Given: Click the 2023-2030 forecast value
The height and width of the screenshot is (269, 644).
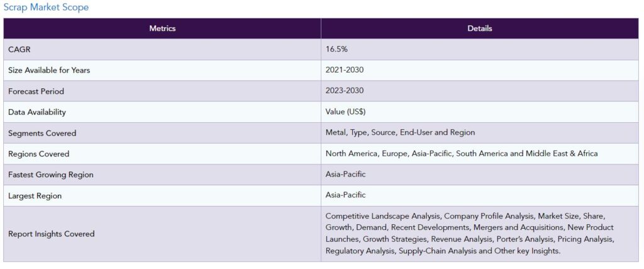Looking at the screenshot, I should tap(345, 91).
